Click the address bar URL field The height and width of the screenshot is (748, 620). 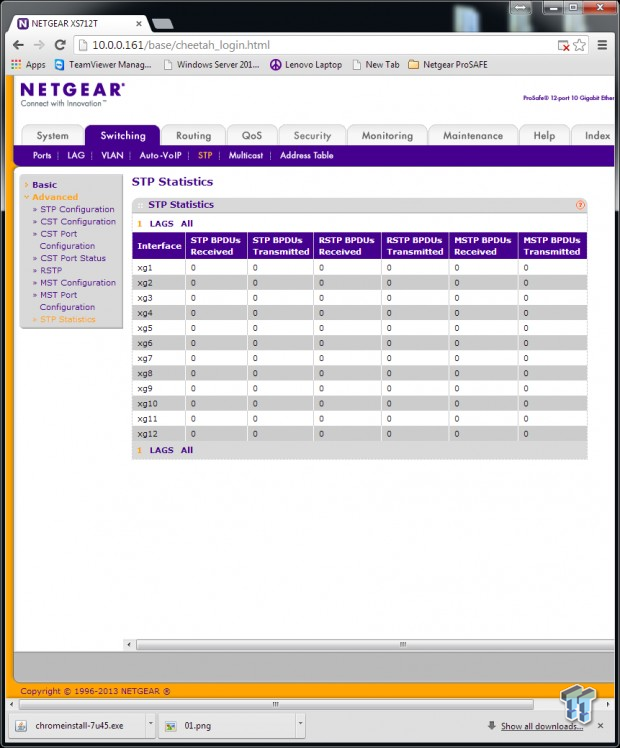coord(315,45)
